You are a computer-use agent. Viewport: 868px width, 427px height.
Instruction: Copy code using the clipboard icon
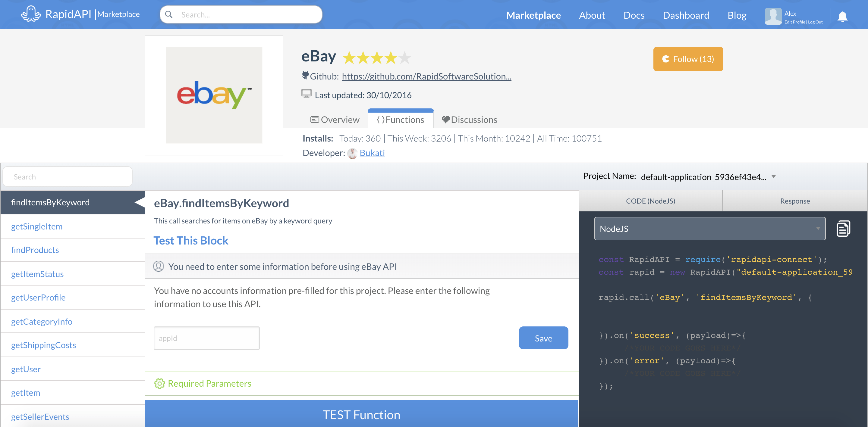(843, 229)
